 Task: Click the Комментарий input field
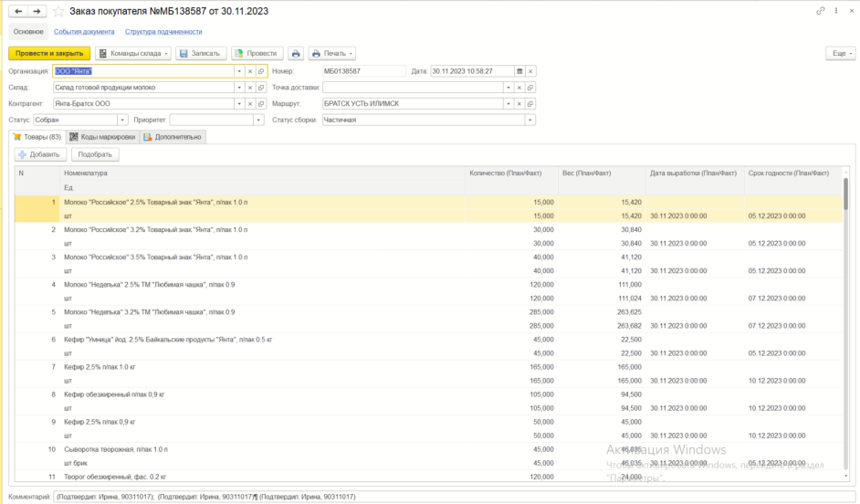(455, 497)
